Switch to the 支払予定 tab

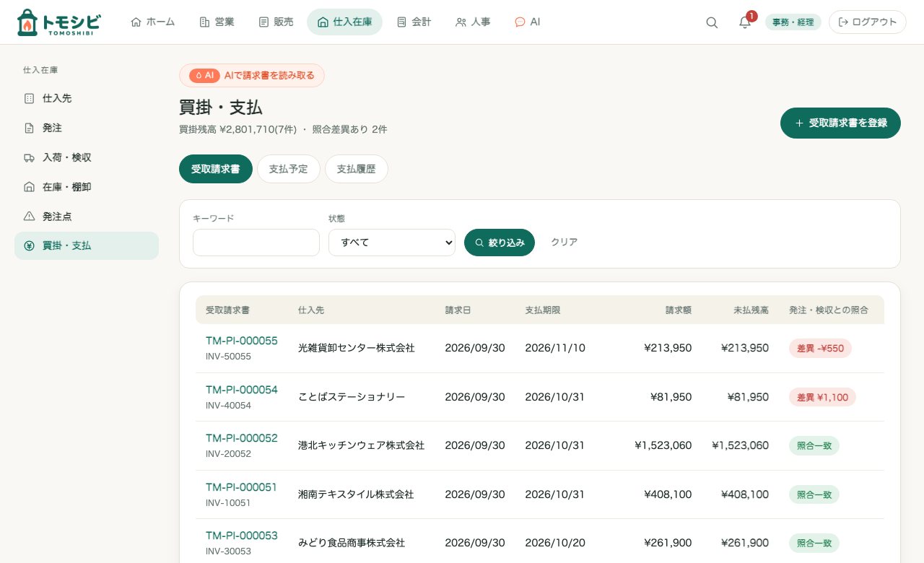tap(289, 169)
